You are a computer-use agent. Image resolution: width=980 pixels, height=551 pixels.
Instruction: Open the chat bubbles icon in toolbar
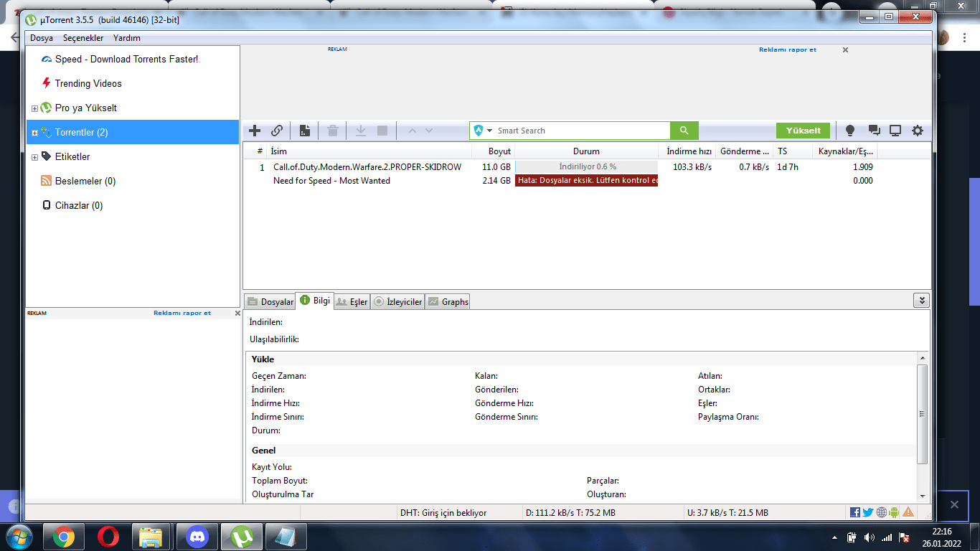[x=874, y=131]
